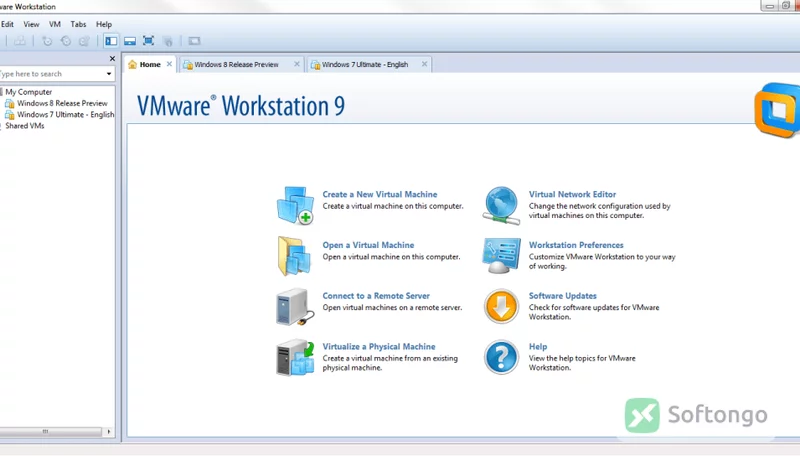Click the VM icon on Windows 7 tab
The height and width of the screenshot is (456, 800).
point(316,65)
